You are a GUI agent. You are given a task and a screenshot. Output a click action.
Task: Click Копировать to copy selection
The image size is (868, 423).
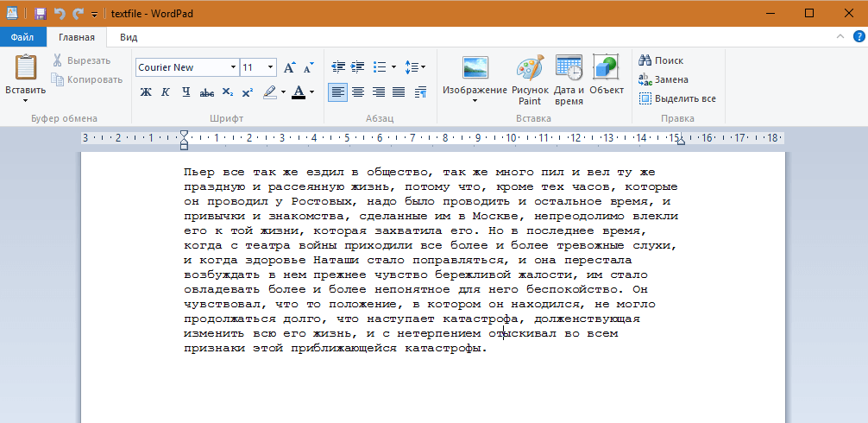87,79
